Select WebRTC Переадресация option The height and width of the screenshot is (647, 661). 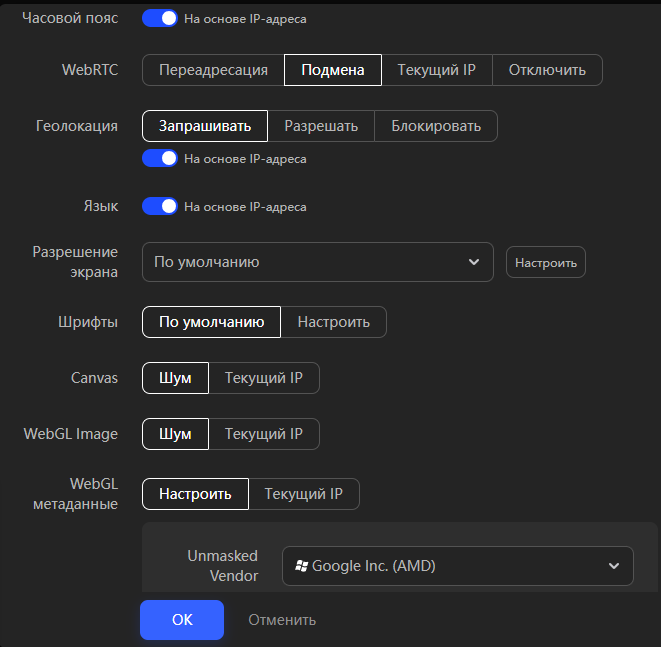tap(213, 70)
